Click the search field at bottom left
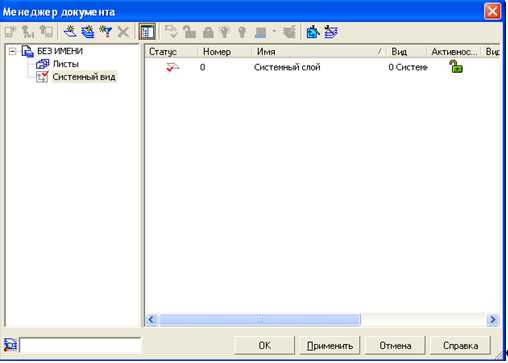The width and height of the screenshot is (508, 363). point(80,345)
